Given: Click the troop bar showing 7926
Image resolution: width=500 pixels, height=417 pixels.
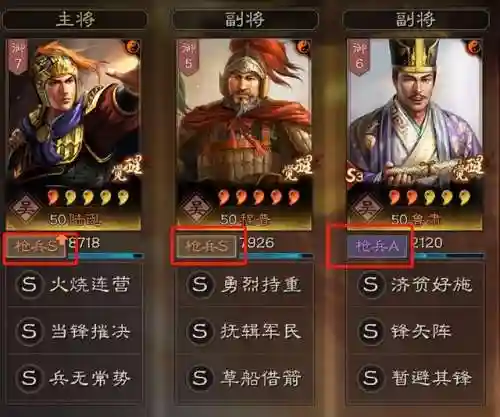Looking at the screenshot, I should click(276, 247).
